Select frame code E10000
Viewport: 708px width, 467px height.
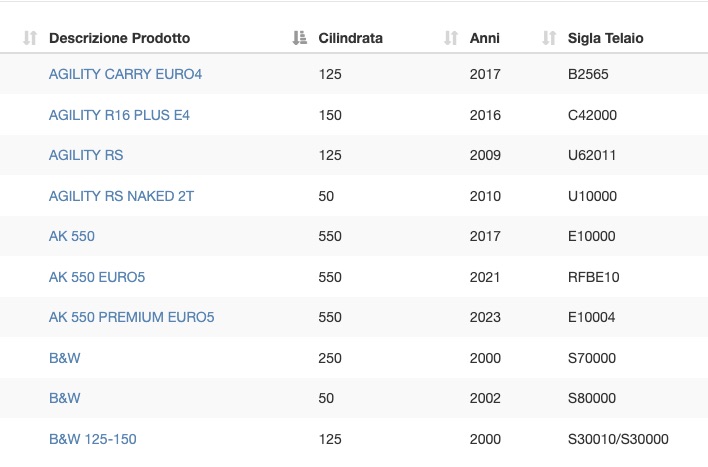pos(592,236)
